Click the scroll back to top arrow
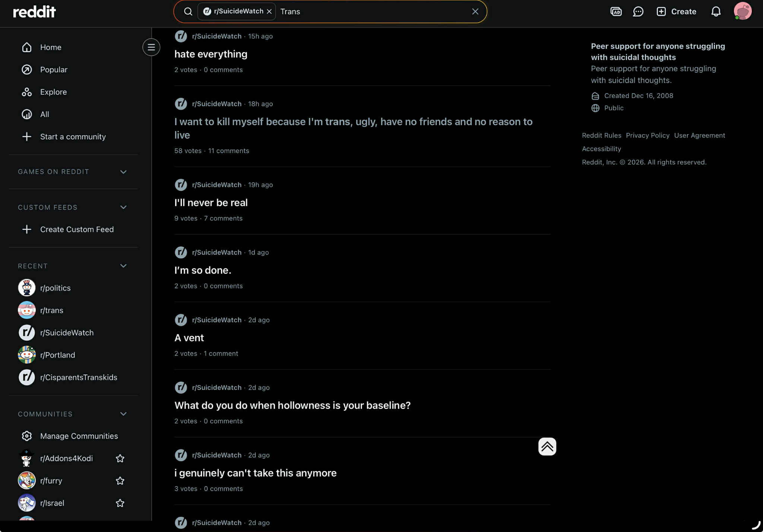Image resolution: width=763 pixels, height=532 pixels. [547, 446]
